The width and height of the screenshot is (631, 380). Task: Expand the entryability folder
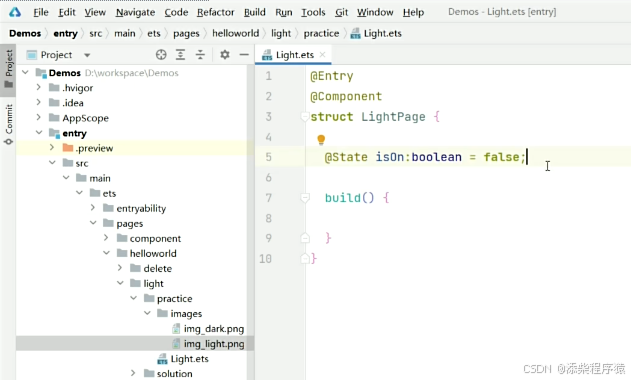coord(93,208)
